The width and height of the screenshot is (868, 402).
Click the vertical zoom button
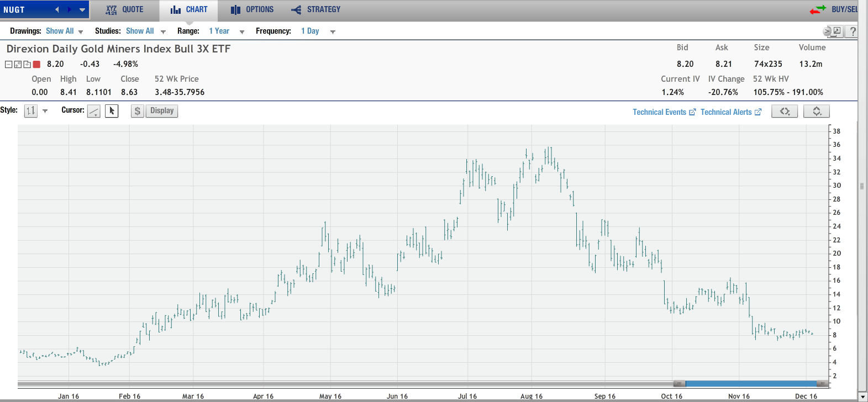point(817,112)
